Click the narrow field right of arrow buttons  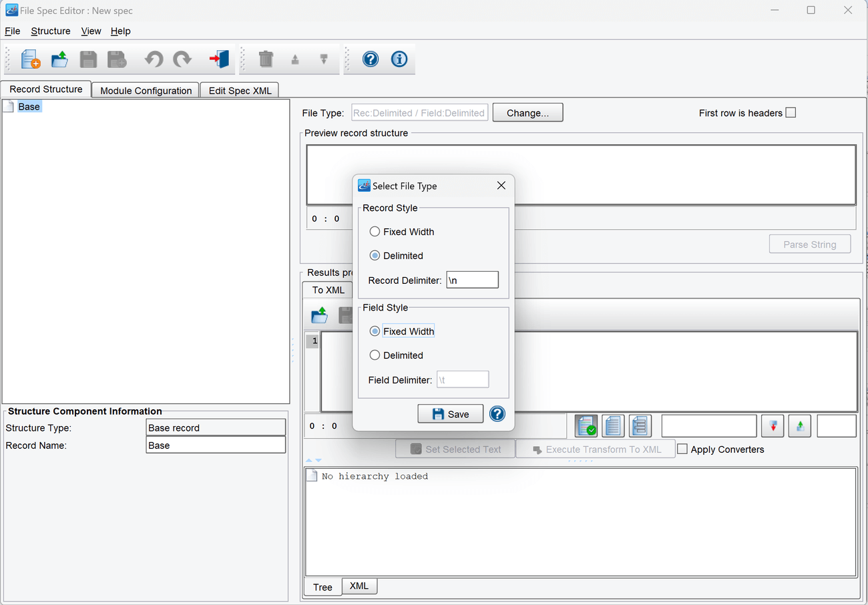(837, 425)
